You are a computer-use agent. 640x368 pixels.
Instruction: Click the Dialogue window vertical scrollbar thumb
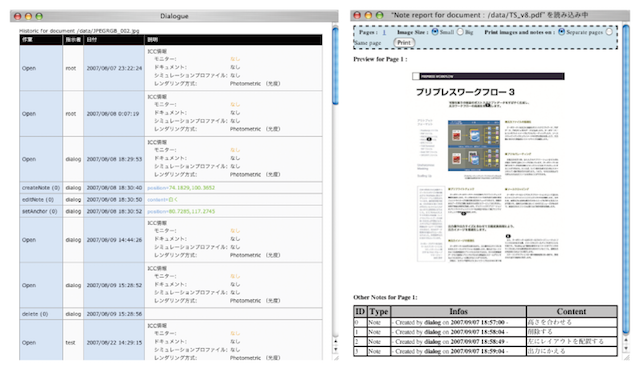[x=336, y=65]
